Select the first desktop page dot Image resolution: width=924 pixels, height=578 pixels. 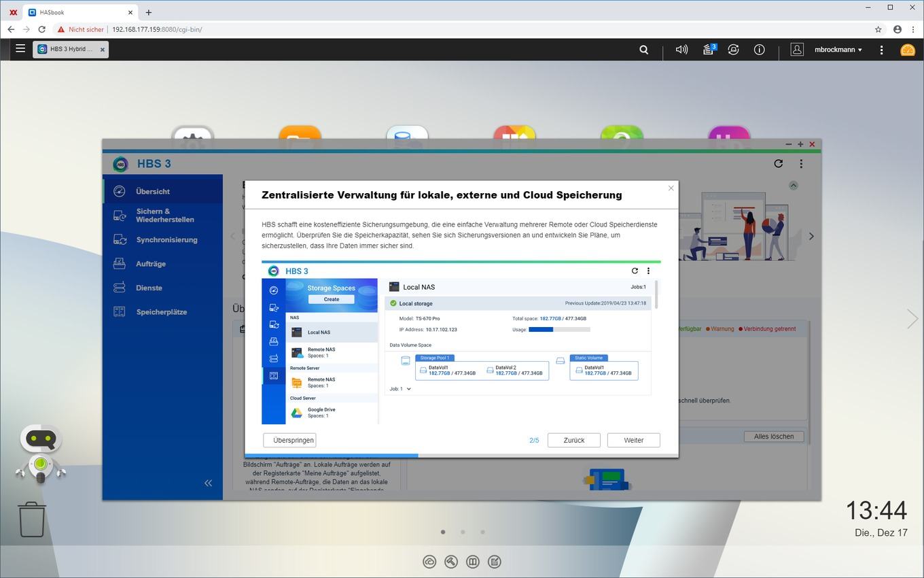pyautogui.click(x=443, y=532)
